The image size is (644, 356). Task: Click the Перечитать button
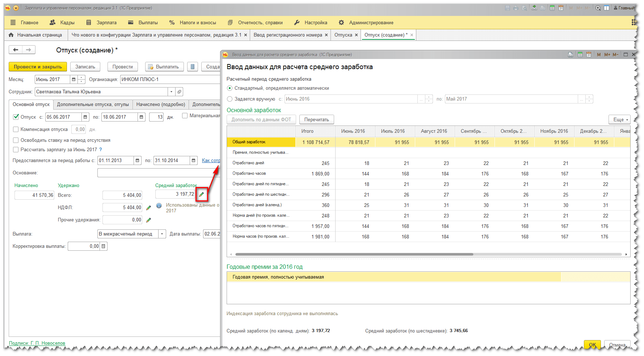point(317,119)
